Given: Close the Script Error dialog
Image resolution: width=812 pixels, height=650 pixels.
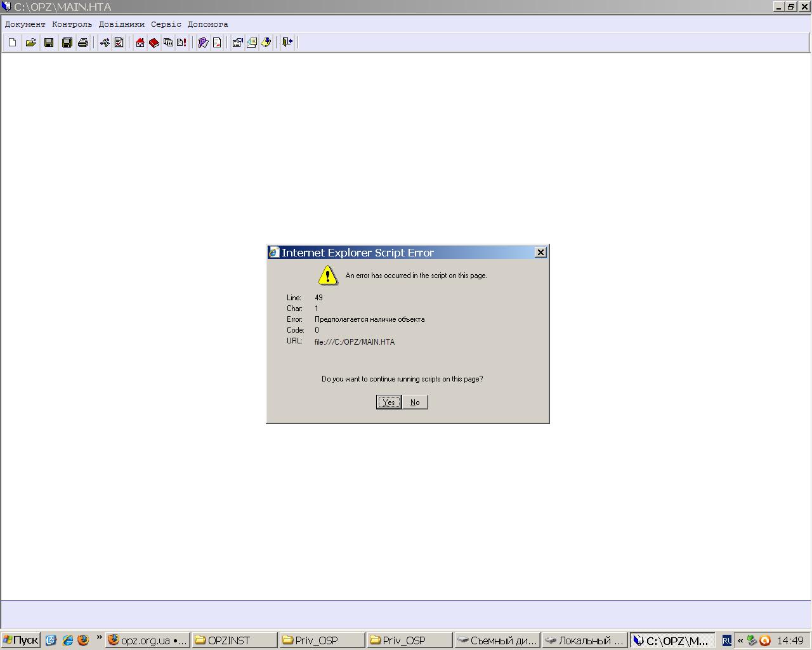Looking at the screenshot, I should tap(540, 253).
